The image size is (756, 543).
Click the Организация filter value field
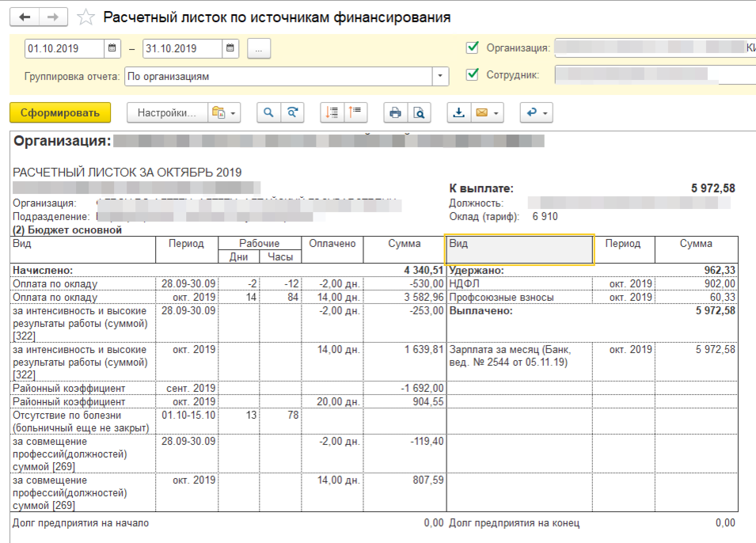coord(655,47)
